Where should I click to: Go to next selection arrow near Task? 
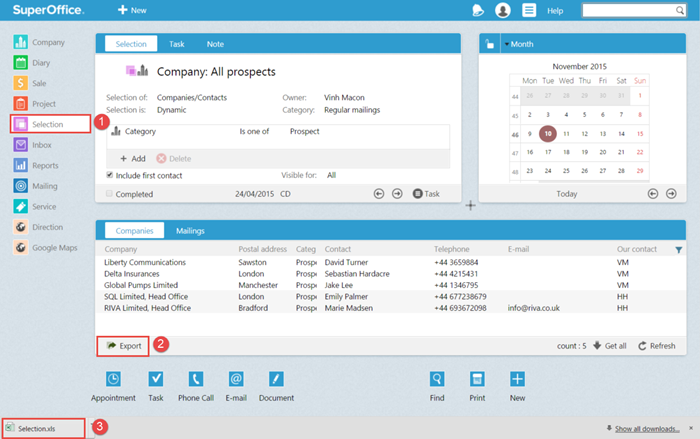click(397, 194)
